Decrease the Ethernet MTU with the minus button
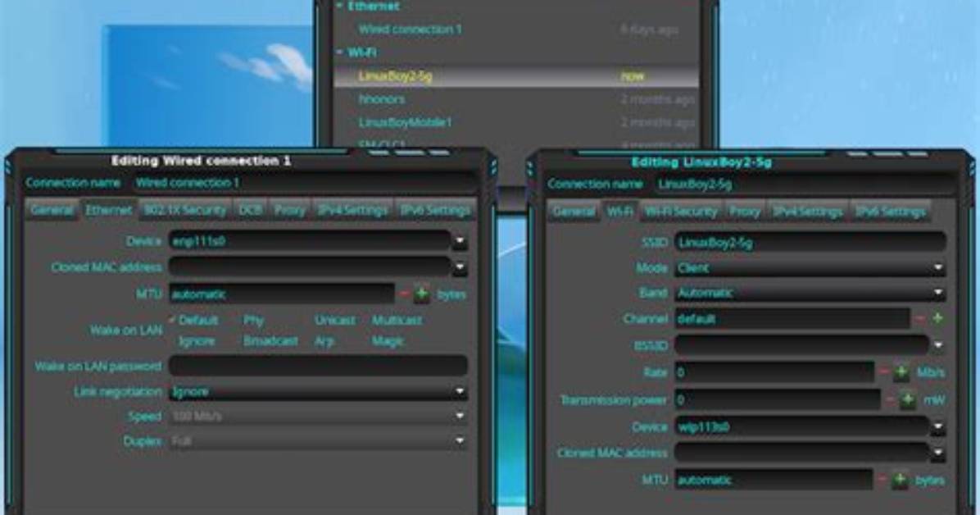This screenshot has height=515, width=980. click(x=405, y=294)
